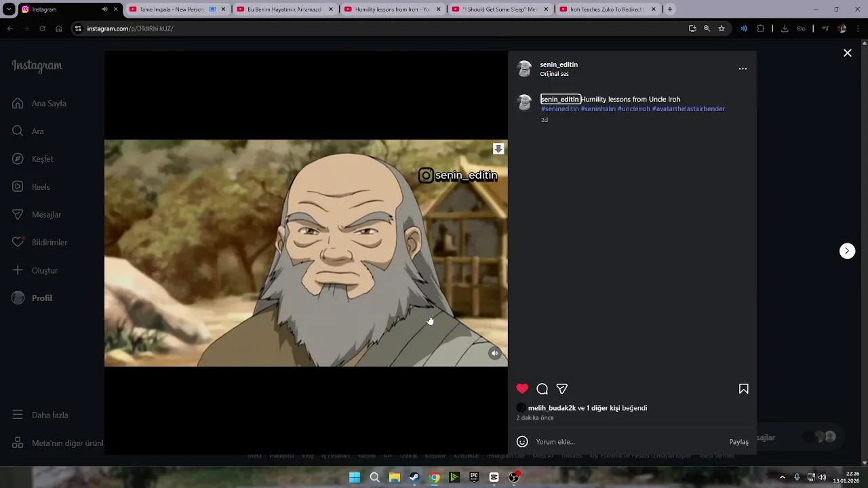The height and width of the screenshot is (488, 868).
Task: Select Oluştur to create a post
Action: pyautogui.click(x=35, y=270)
